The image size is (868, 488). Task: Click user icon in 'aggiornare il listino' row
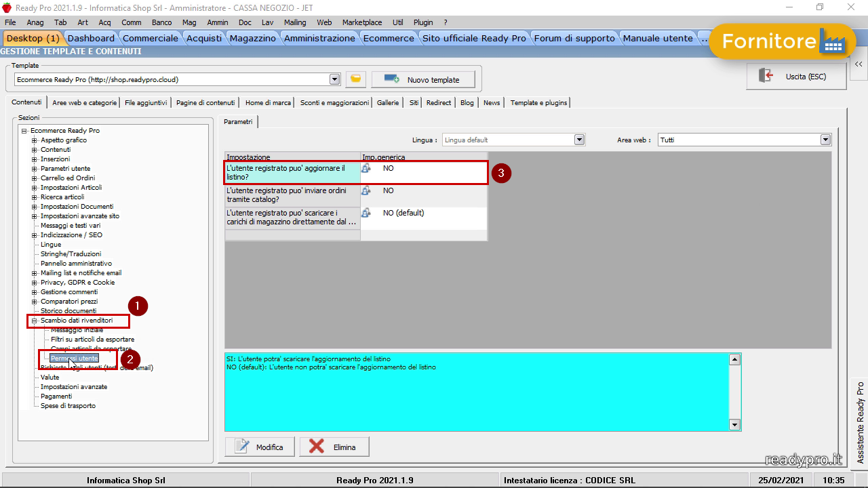click(366, 168)
